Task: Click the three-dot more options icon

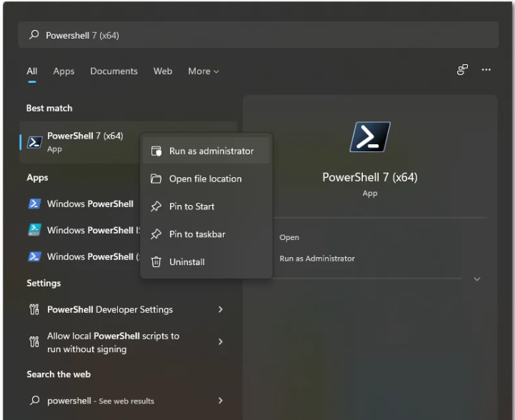Action: coord(486,70)
